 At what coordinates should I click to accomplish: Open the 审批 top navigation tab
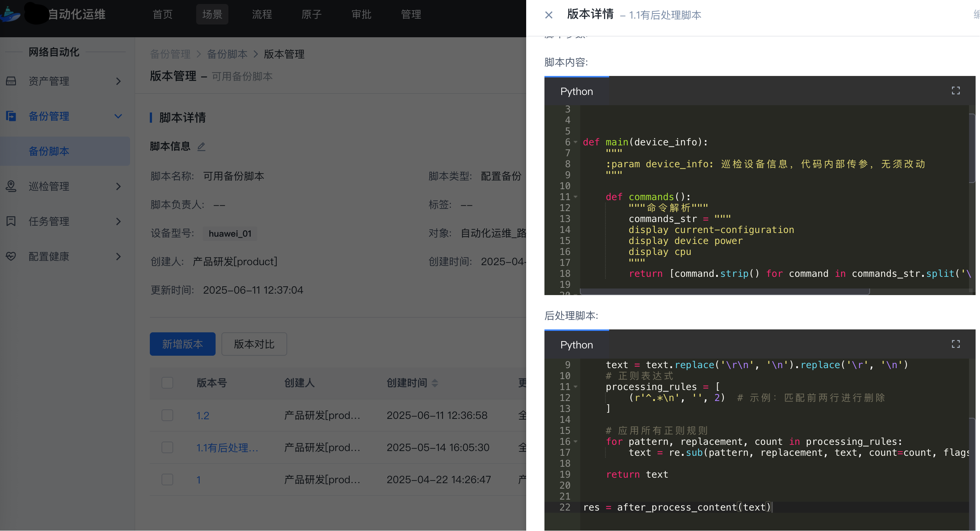361,15
